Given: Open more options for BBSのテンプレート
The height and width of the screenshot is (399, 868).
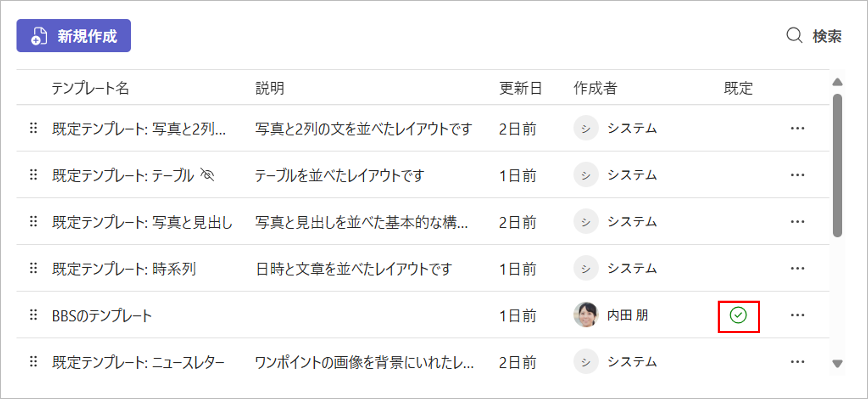Looking at the screenshot, I should (797, 315).
